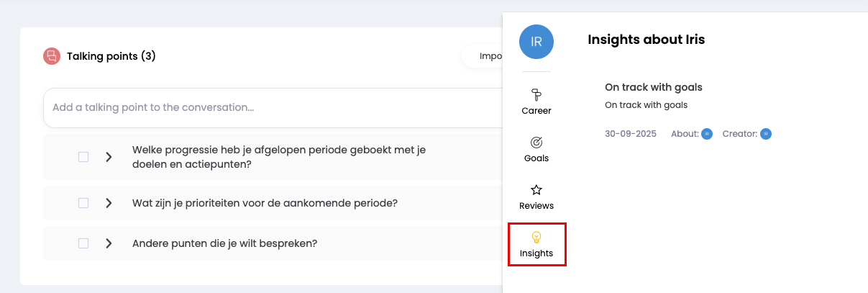Open the Reviews star icon

click(x=536, y=190)
